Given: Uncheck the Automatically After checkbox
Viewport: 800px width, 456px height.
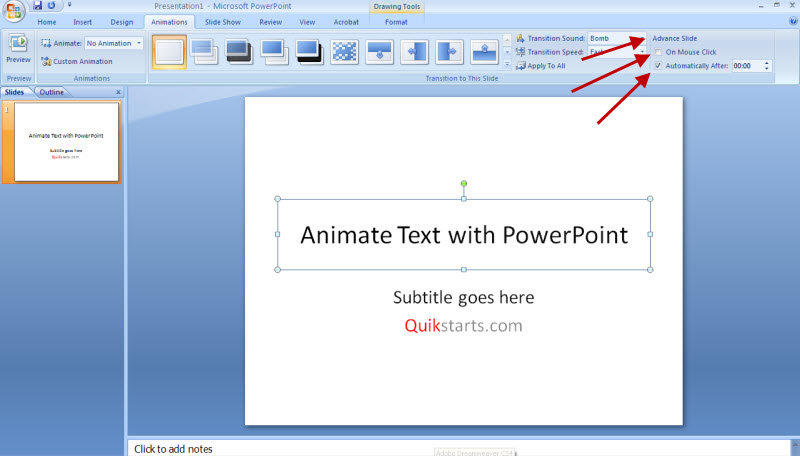Looking at the screenshot, I should coord(658,66).
